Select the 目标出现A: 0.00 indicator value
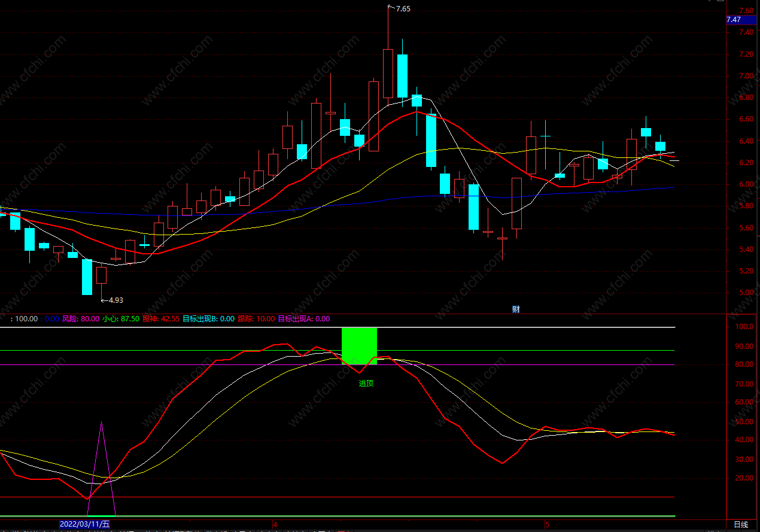The width and height of the screenshot is (760, 532). click(304, 319)
